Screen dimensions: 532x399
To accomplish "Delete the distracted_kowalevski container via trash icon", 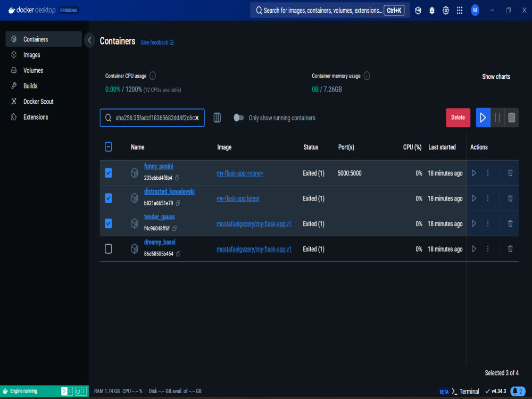I will (510, 198).
